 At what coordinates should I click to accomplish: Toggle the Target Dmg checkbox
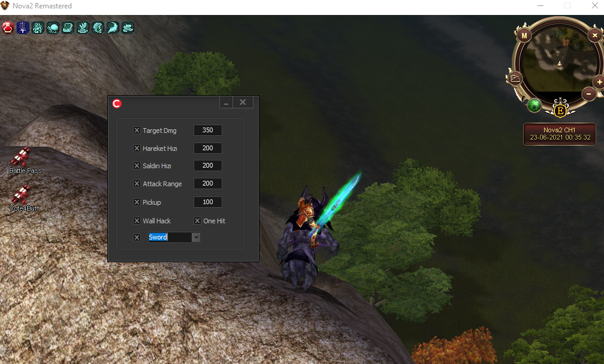[137, 131]
